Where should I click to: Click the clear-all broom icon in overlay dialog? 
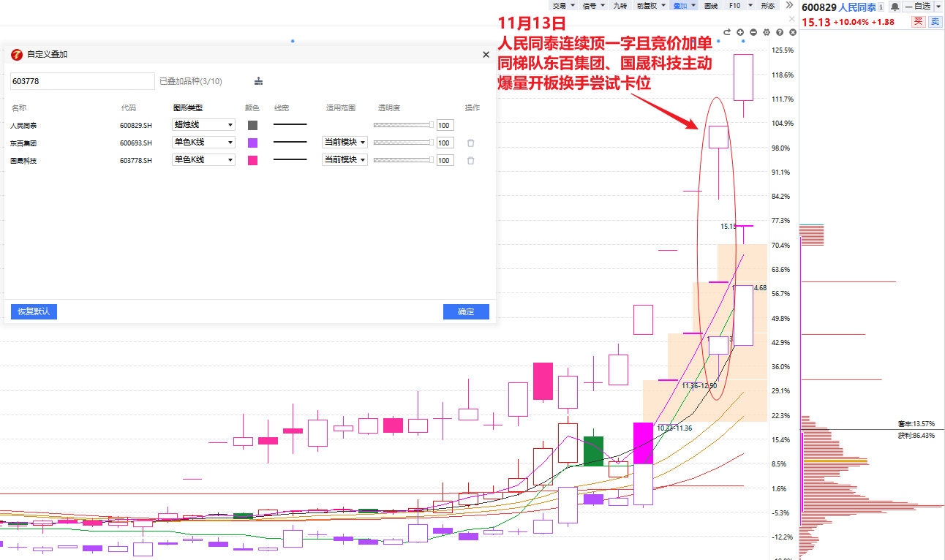(x=258, y=81)
